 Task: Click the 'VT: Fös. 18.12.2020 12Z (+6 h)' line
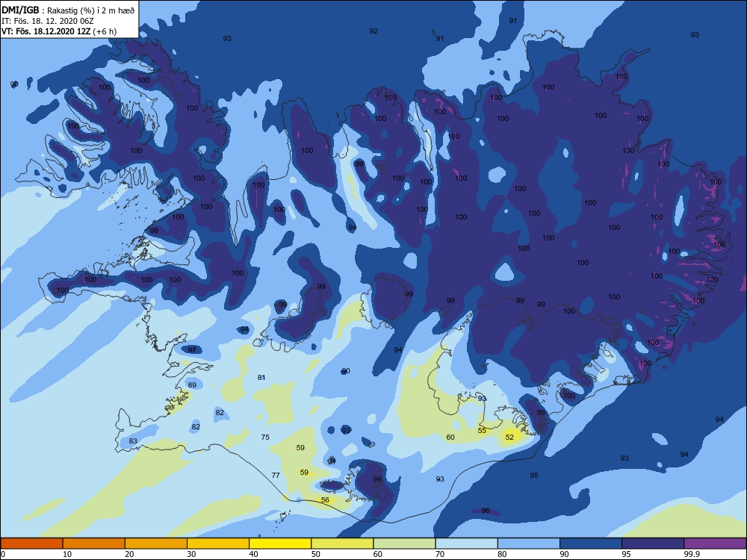pyautogui.click(x=58, y=31)
